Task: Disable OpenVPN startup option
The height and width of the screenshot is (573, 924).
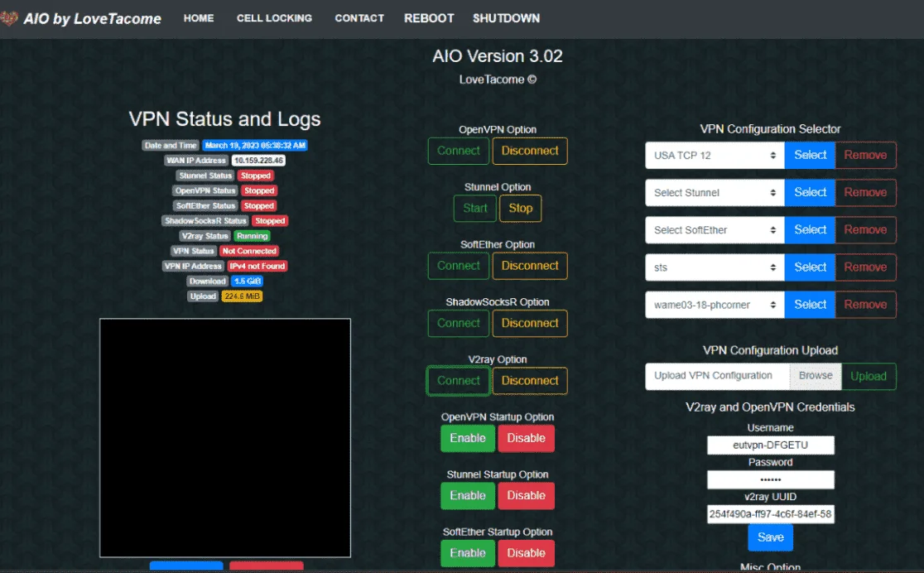Action: 527,438
